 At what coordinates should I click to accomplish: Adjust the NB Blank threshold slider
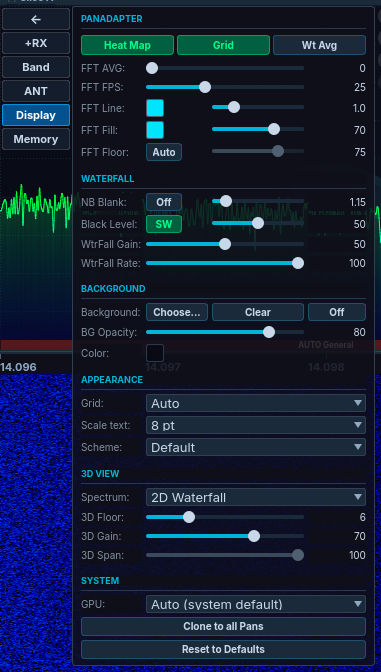[258, 201]
